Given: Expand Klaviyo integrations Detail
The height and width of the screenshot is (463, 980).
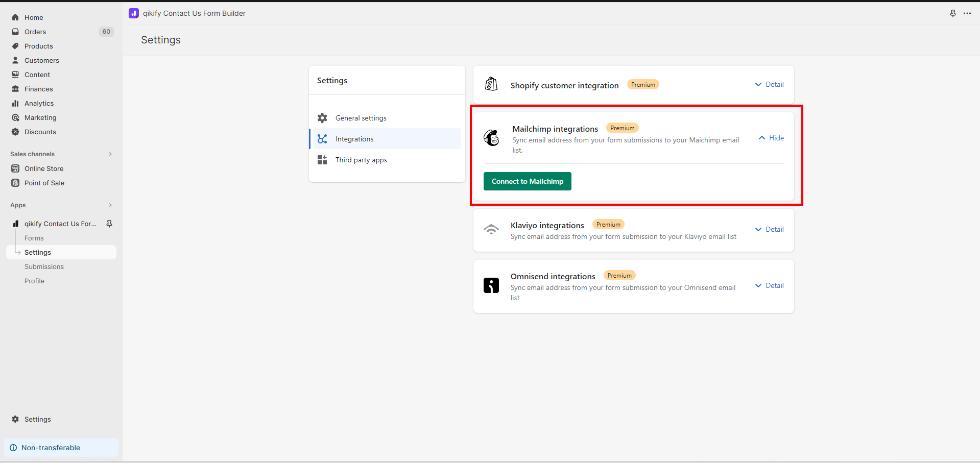Looking at the screenshot, I should pos(770,229).
